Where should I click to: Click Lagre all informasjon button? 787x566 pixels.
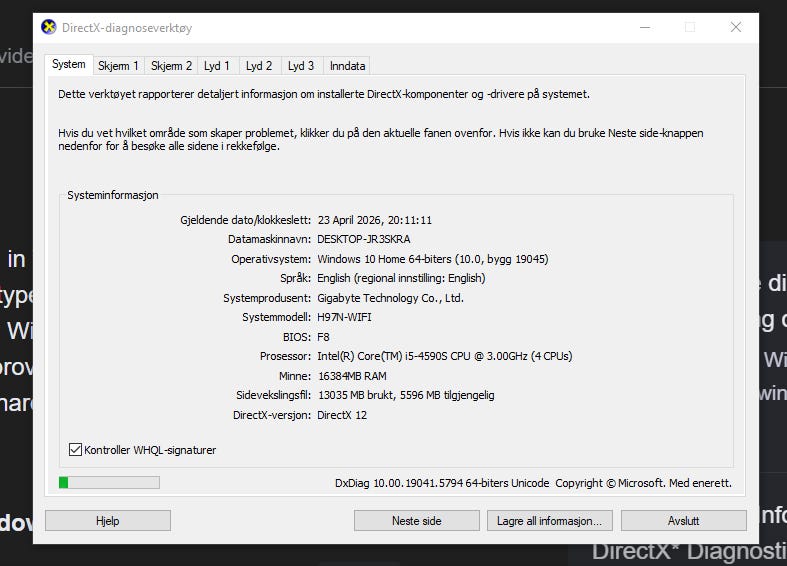click(550, 521)
